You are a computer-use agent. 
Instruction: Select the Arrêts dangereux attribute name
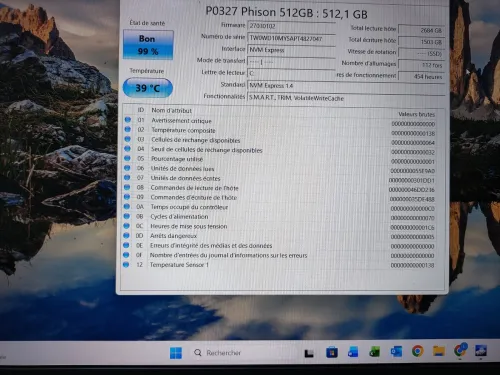(173, 236)
